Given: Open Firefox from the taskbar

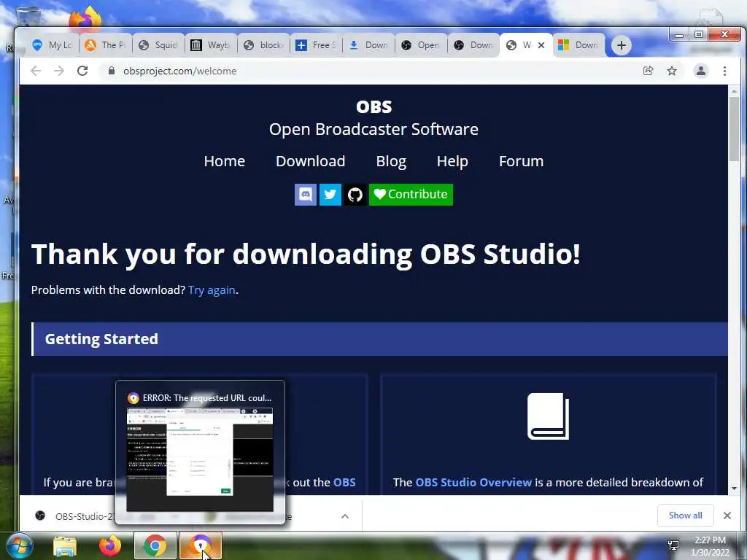Looking at the screenshot, I should (110, 545).
